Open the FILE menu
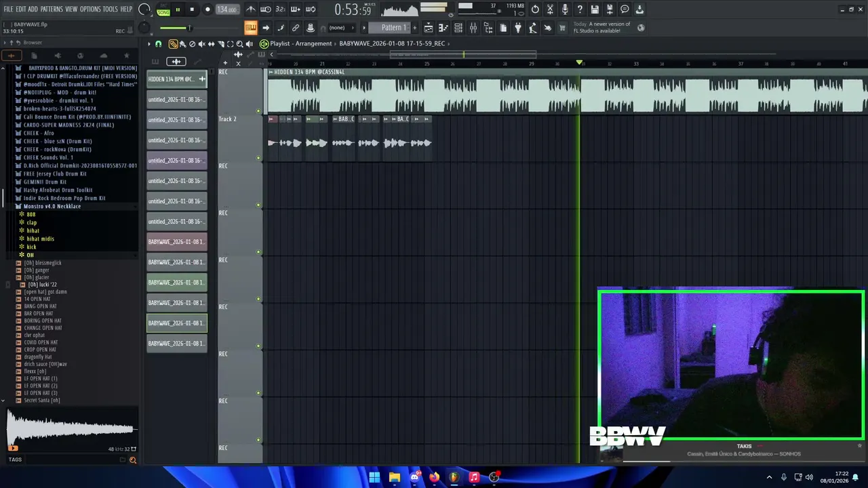This screenshot has height=488, width=868. 8,9
